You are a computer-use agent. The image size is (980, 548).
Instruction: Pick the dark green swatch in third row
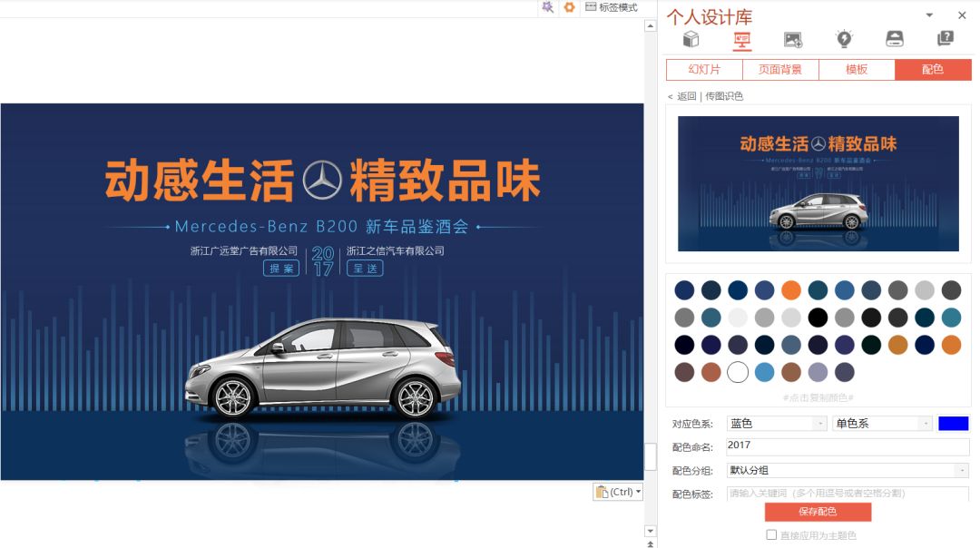coord(870,345)
